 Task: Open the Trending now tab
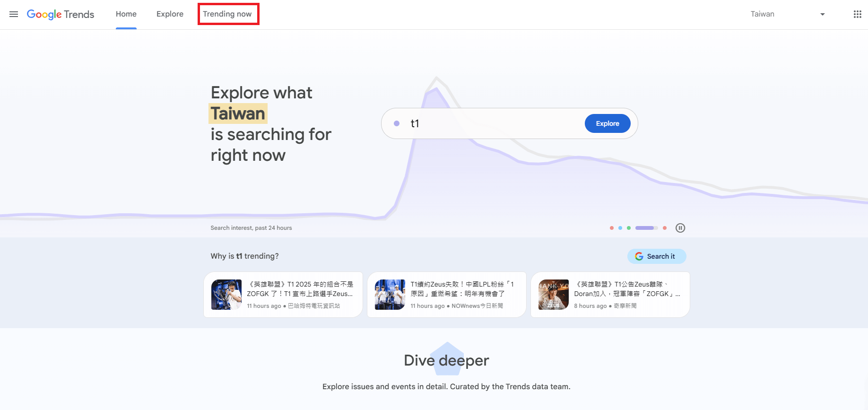[x=227, y=14]
